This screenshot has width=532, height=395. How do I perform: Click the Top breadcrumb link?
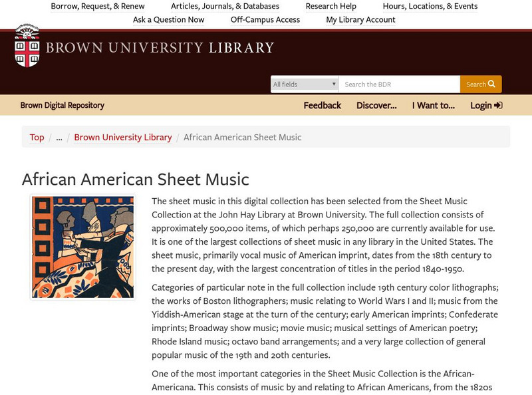(x=37, y=137)
